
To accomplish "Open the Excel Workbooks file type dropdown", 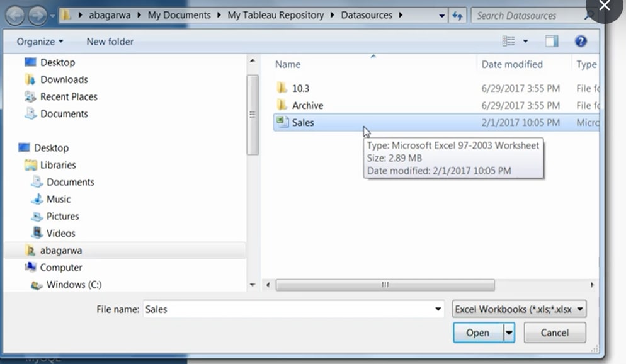I will (x=519, y=309).
